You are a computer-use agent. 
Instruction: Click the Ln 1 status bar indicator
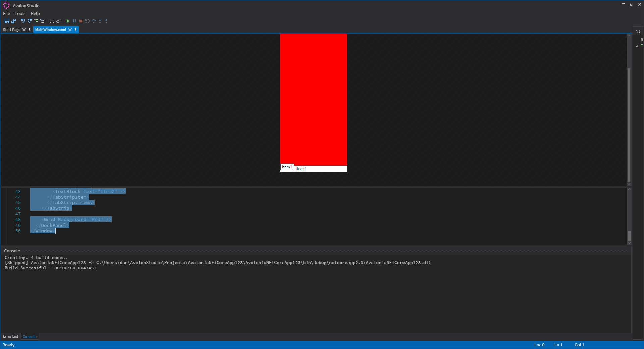pos(558,345)
